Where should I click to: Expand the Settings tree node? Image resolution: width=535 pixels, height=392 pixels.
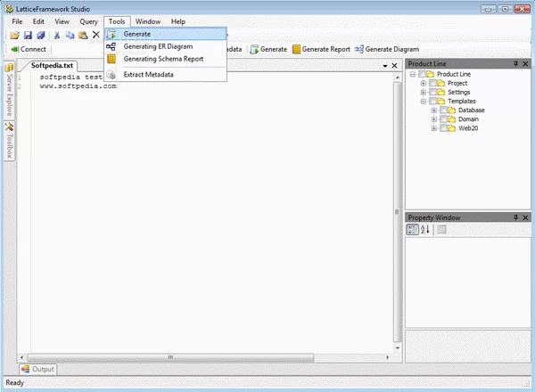(x=423, y=92)
